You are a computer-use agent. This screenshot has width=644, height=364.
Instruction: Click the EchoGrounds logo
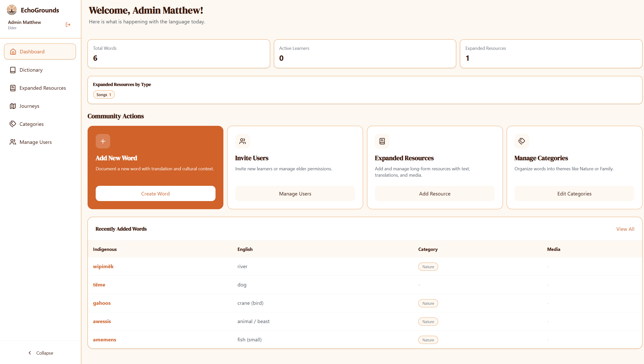click(x=11, y=10)
